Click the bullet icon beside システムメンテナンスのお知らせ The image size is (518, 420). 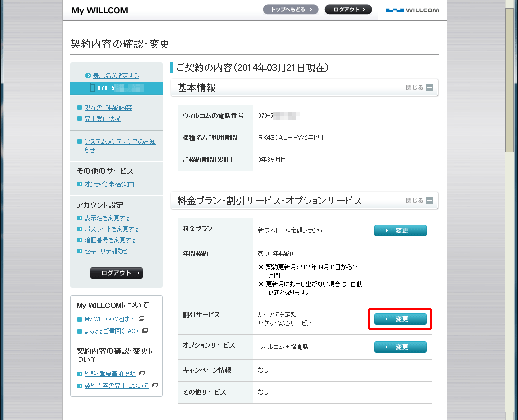coord(79,142)
